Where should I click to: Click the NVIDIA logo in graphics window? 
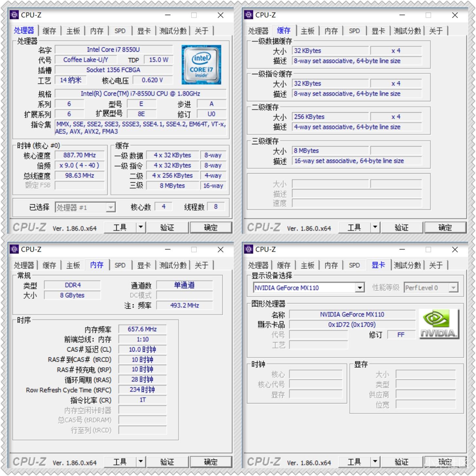pos(439,324)
